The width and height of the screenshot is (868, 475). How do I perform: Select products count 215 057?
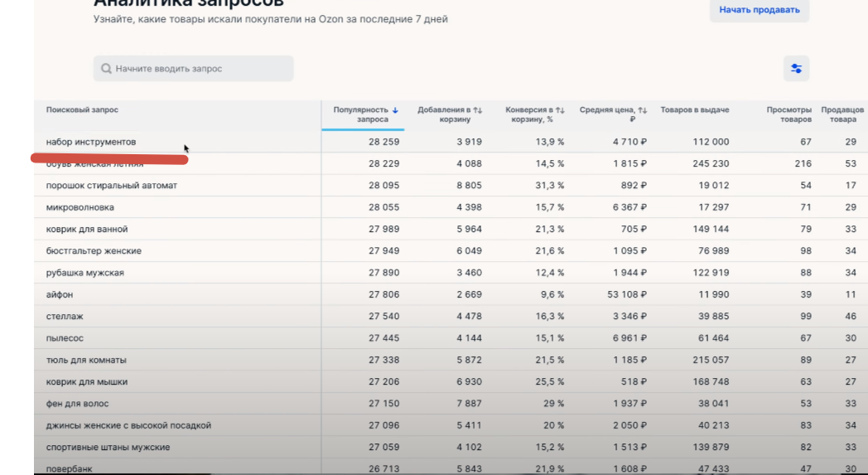(711, 361)
